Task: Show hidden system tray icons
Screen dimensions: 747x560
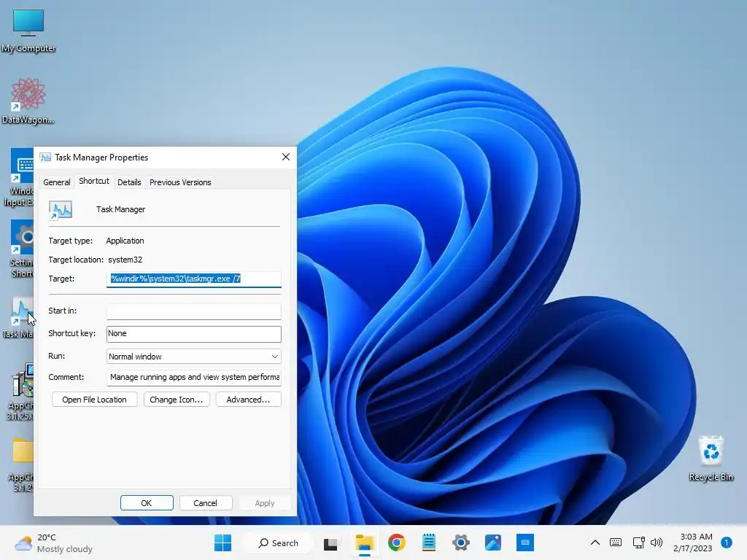Action: [x=595, y=542]
